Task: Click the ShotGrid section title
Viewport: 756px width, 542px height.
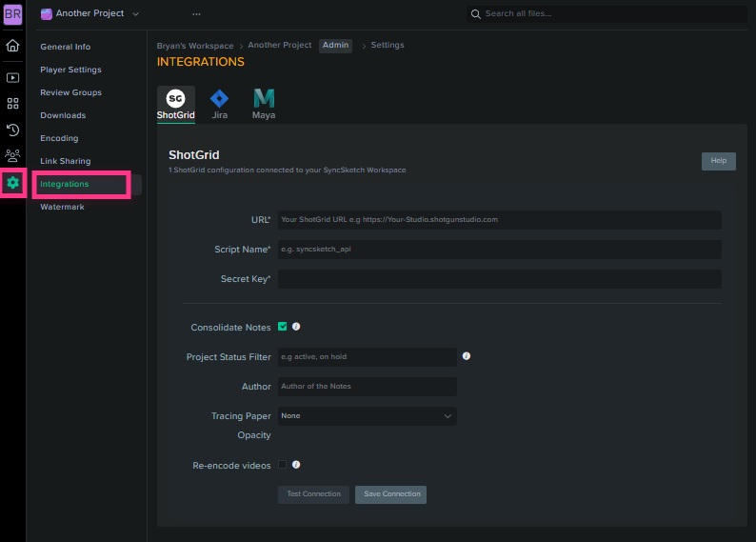Action: coord(194,154)
